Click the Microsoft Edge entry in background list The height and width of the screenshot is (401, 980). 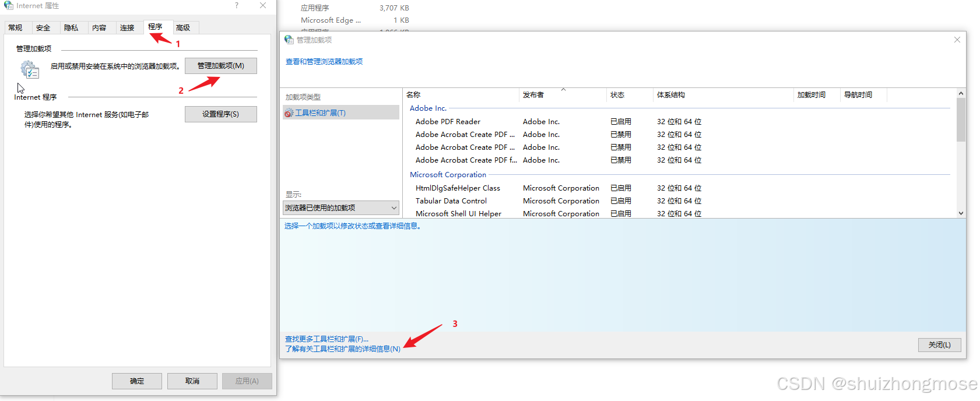point(331,20)
